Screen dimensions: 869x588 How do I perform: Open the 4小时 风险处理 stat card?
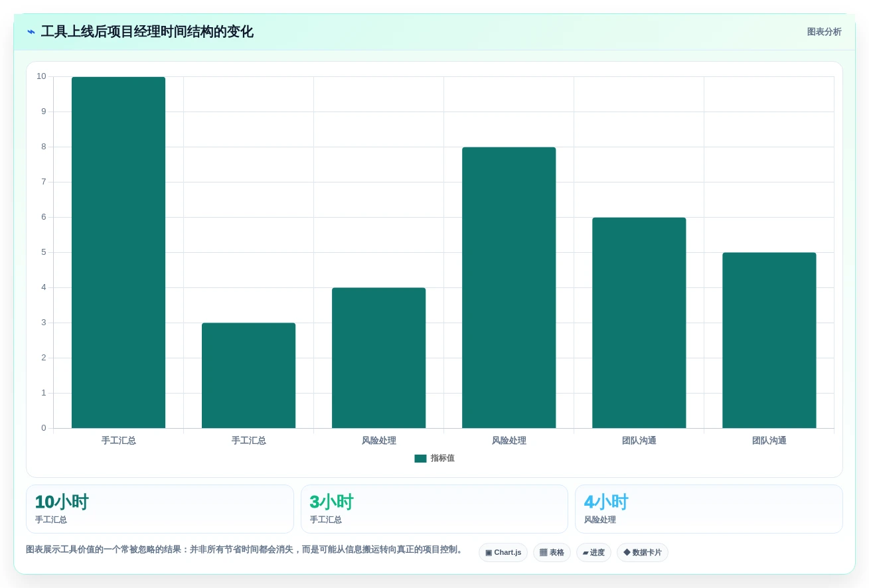tap(708, 509)
